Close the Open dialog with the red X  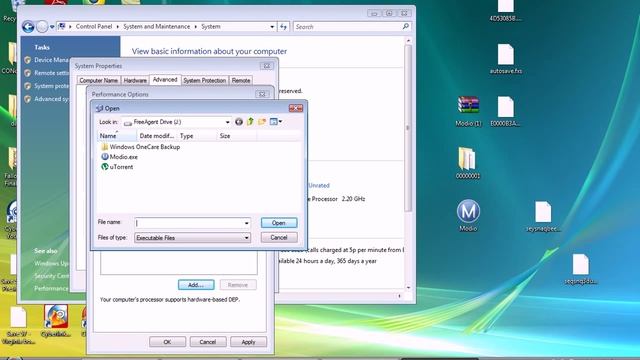[296, 108]
